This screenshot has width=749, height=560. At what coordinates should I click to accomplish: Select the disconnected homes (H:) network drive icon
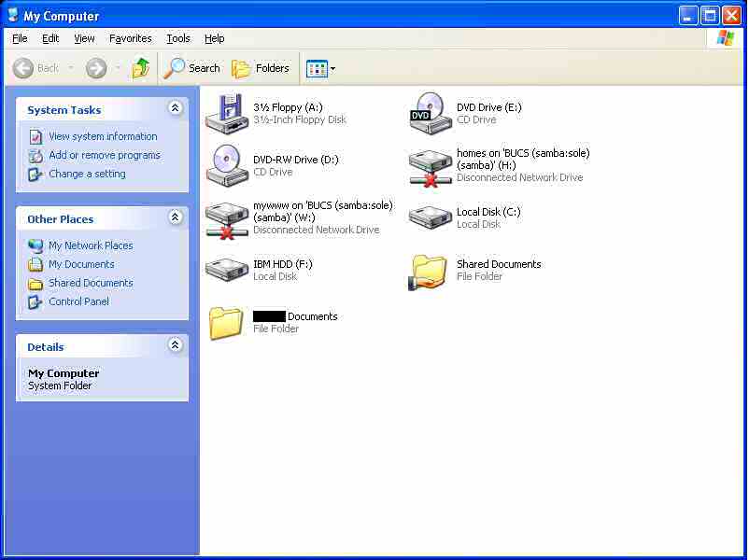tap(431, 168)
